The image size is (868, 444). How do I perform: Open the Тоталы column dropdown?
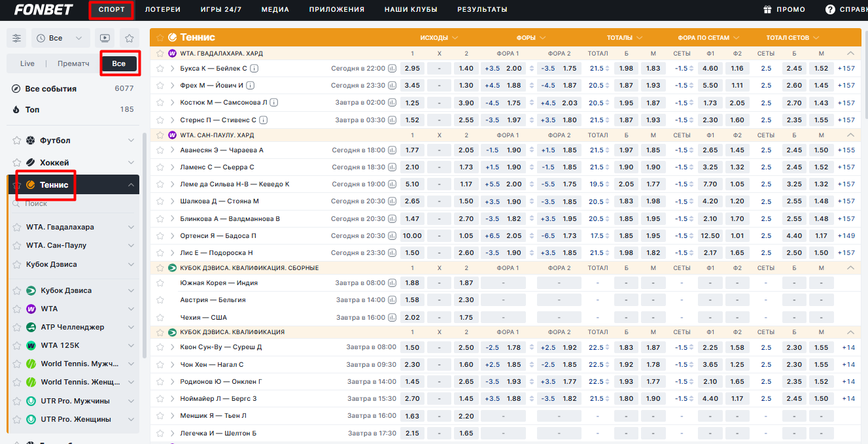[x=625, y=37]
